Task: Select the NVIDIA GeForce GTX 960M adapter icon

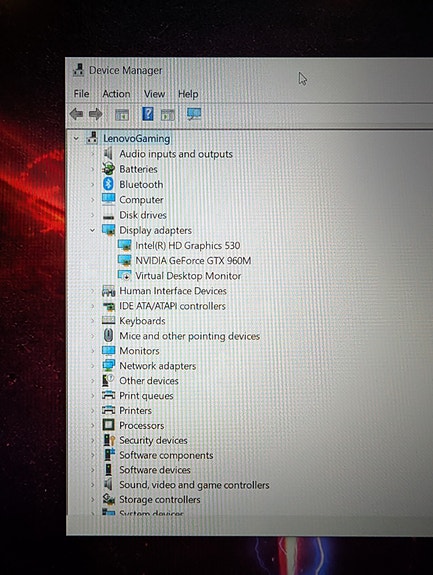Action: pos(125,260)
